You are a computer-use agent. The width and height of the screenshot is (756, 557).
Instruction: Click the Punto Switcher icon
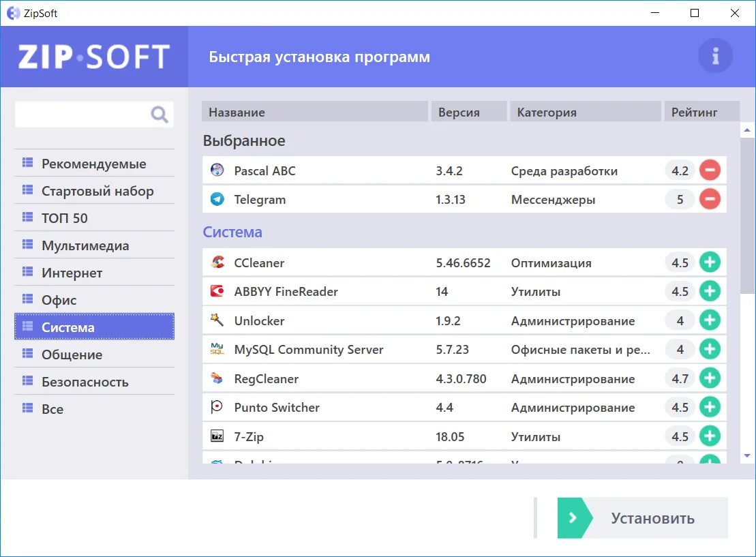point(217,407)
